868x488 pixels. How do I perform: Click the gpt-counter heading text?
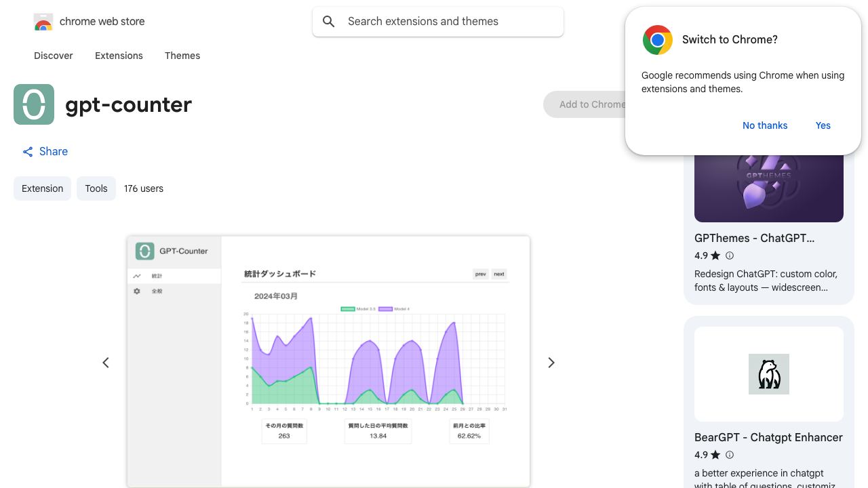pos(129,104)
